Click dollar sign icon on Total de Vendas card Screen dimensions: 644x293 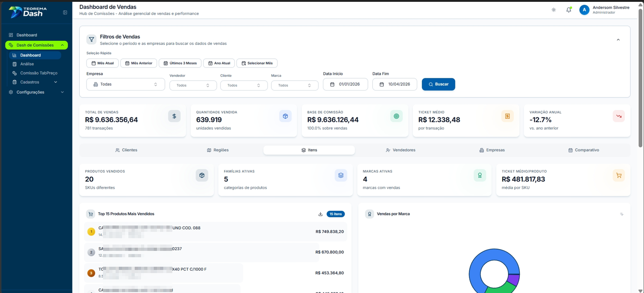(x=174, y=116)
